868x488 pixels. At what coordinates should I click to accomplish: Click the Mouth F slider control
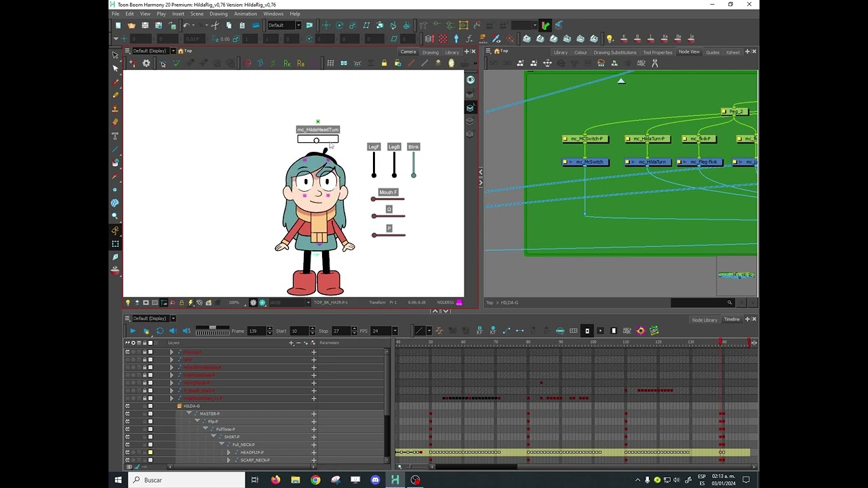[387, 199]
